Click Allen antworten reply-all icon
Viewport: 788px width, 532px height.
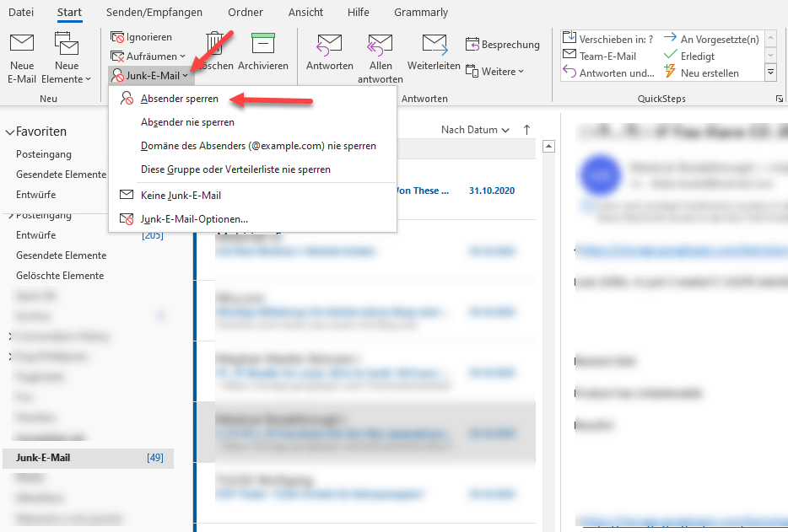[x=381, y=58]
